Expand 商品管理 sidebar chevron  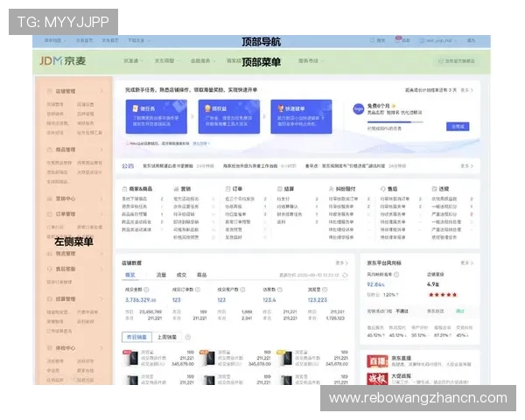point(101,150)
